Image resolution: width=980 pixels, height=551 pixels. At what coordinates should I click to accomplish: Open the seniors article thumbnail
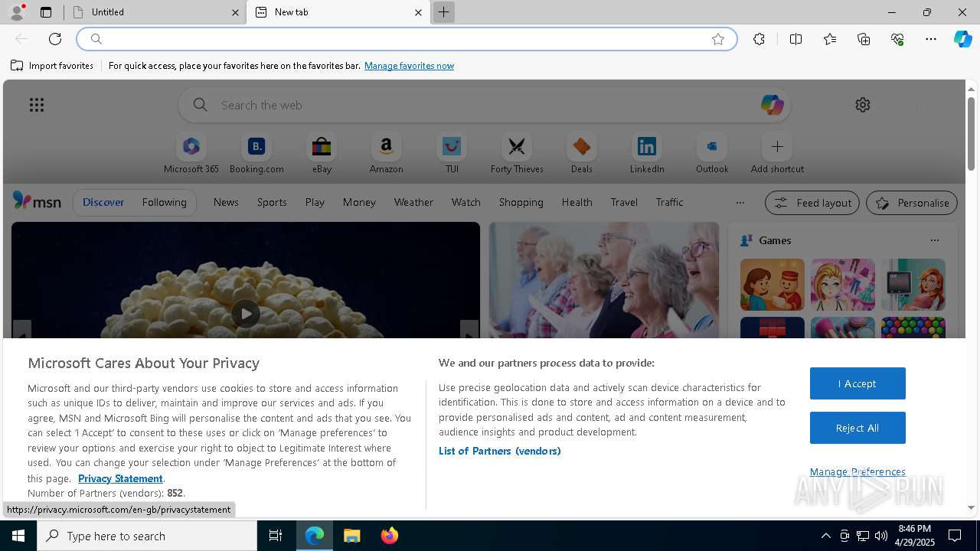point(604,280)
